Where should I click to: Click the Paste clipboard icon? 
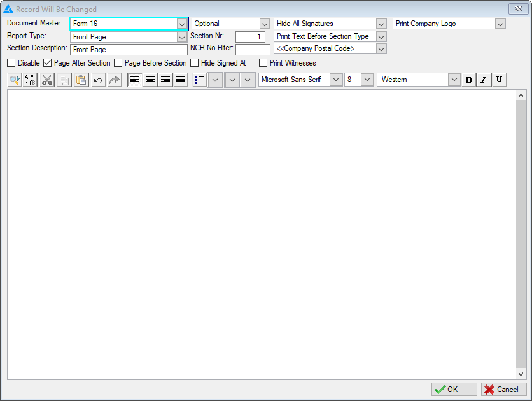[81, 80]
